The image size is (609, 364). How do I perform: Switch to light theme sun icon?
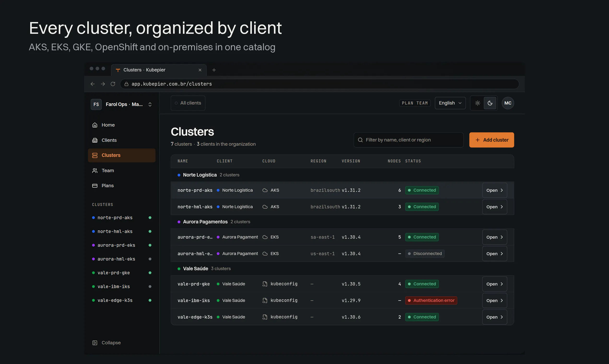(x=477, y=103)
